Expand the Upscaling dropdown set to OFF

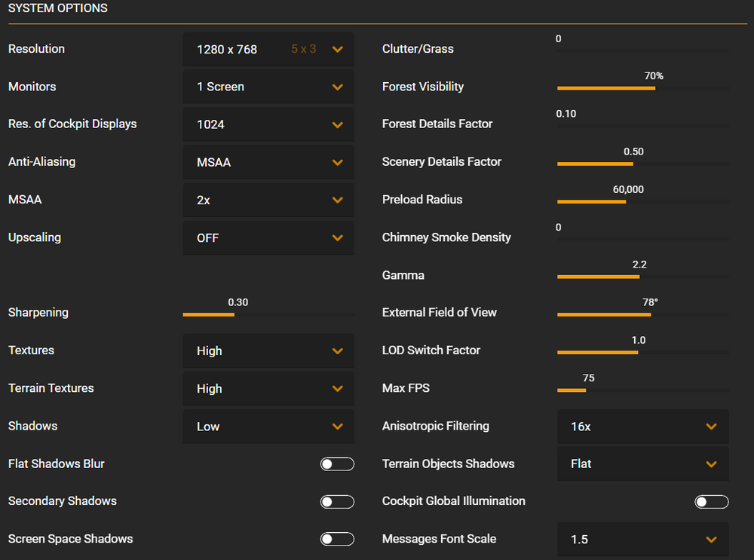(x=268, y=237)
